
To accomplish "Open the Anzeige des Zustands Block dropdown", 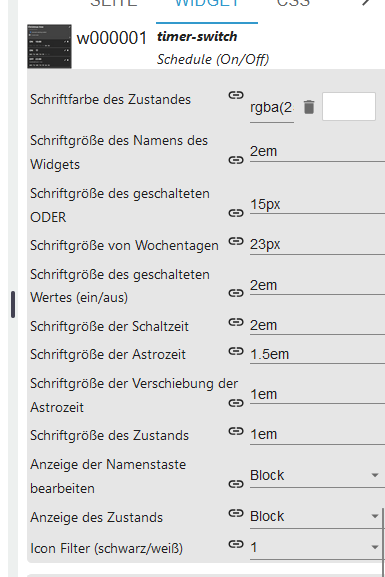I will click(315, 516).
